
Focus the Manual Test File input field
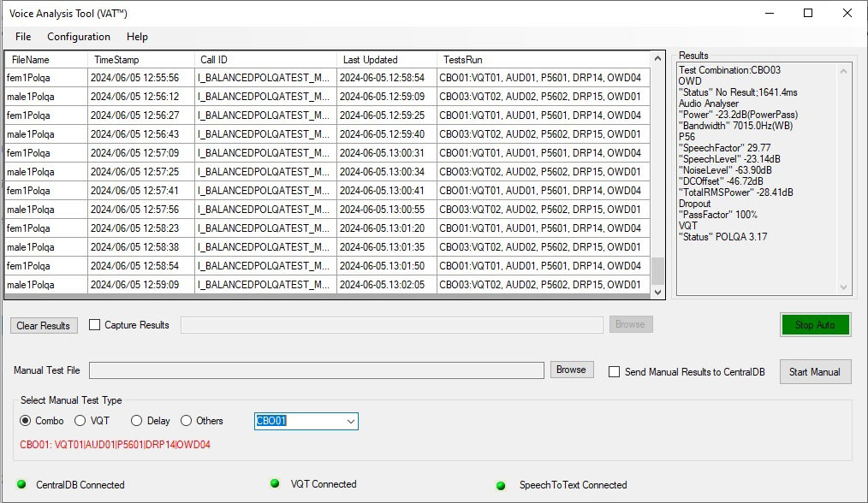[x=316, y=370]
